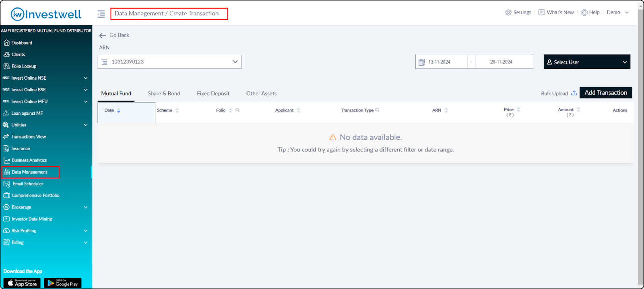Open the Demo account dropdown
The height and width of the screenshot is (289, 644).
[x=618, y=12]
